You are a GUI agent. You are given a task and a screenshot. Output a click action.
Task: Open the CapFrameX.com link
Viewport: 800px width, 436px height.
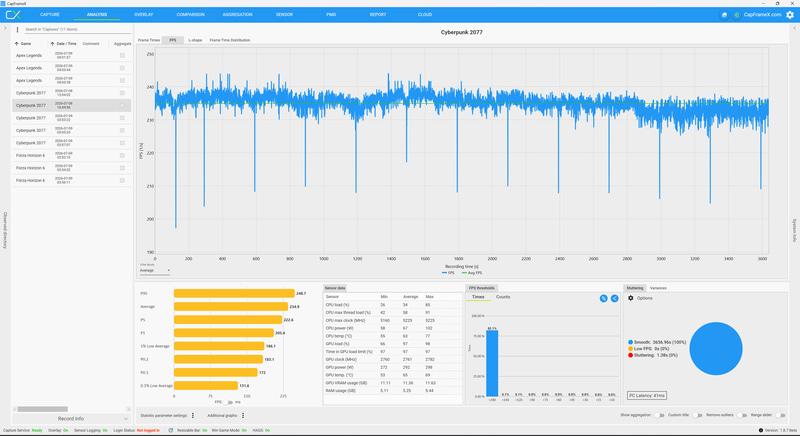(x=762, y=15)
